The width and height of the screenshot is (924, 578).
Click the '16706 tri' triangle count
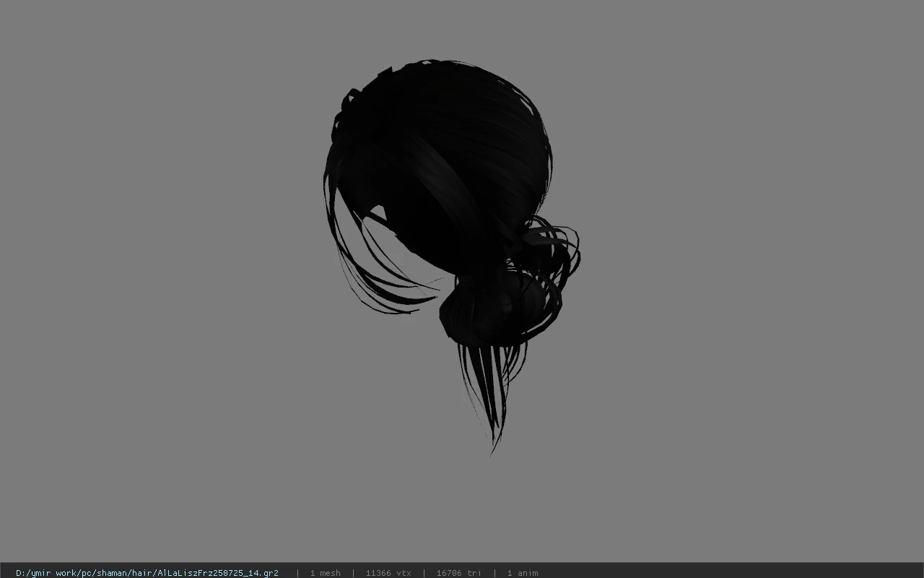click(458, 573)
